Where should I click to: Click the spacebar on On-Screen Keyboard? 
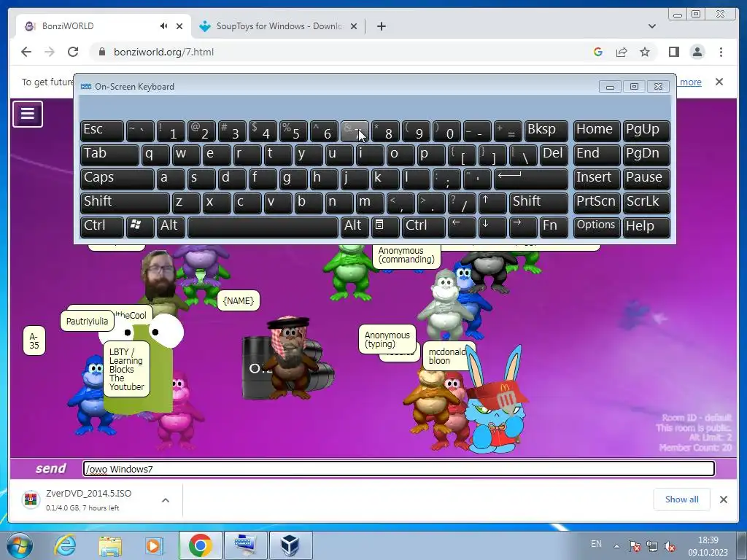click(x=263, y=227)
